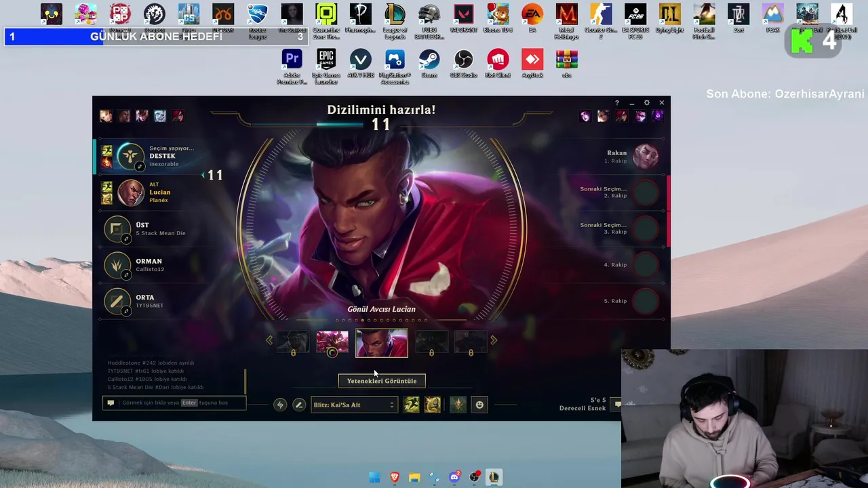
Task: Open League client help question mark
Action: coord(617,103)
